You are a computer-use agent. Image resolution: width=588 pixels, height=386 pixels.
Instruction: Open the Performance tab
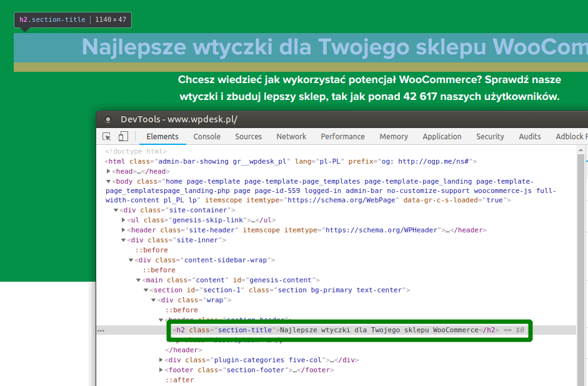click(x=343, y=136)
